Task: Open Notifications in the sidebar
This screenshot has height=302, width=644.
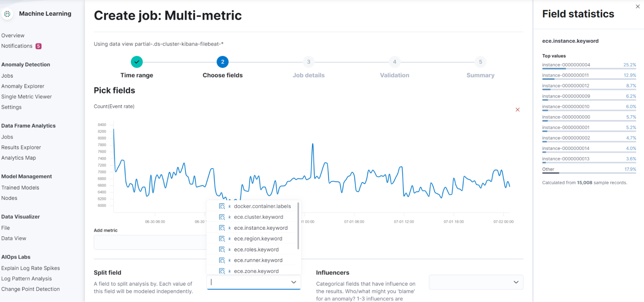Action: [17, 46]
